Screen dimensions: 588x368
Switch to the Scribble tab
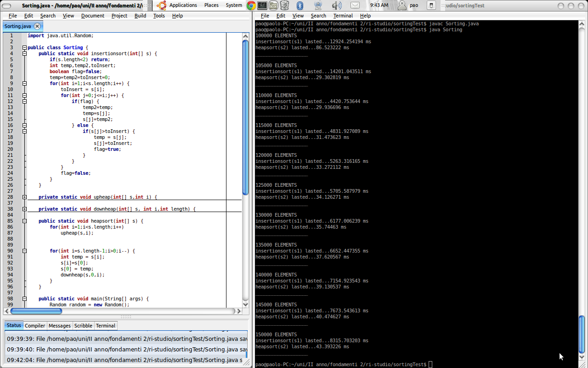click(83, 326)
